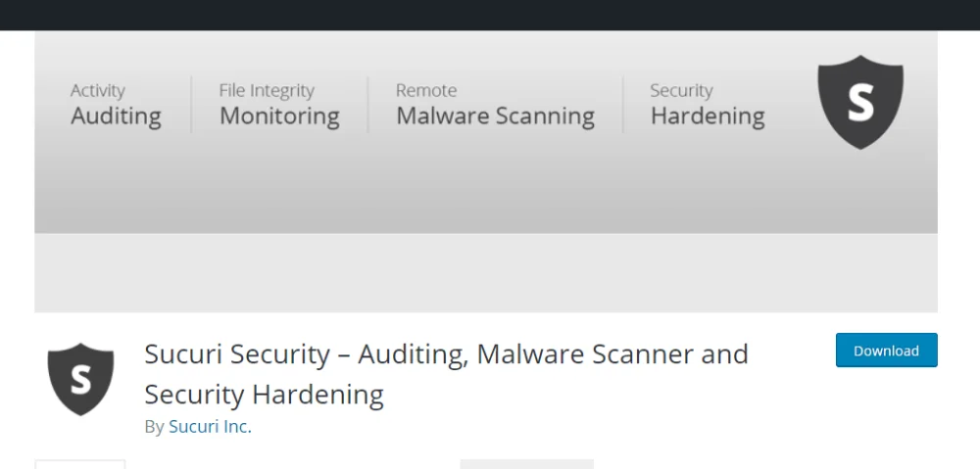The image size is (980, 469).
Task: Select the "Hardening" heading in the banner
Action: pyautogui.click(x=708, y=117)
